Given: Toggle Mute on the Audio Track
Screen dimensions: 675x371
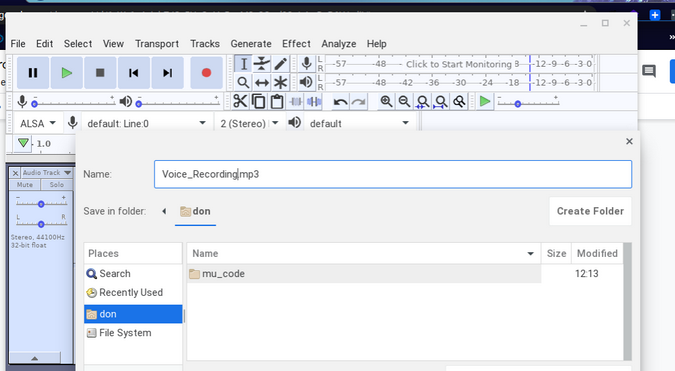Looking at the screenshot, I should pyautogui.click(x=25, y=185).
